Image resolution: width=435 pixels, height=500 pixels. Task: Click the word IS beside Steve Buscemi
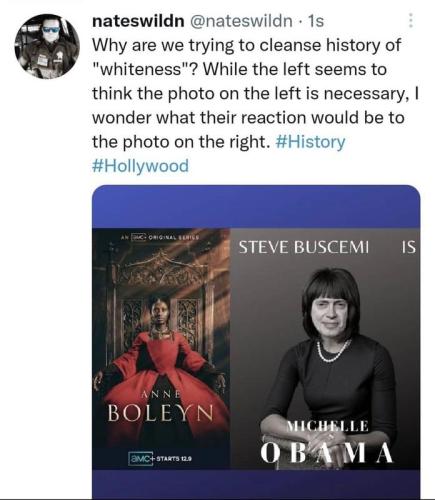pos(408,247)
